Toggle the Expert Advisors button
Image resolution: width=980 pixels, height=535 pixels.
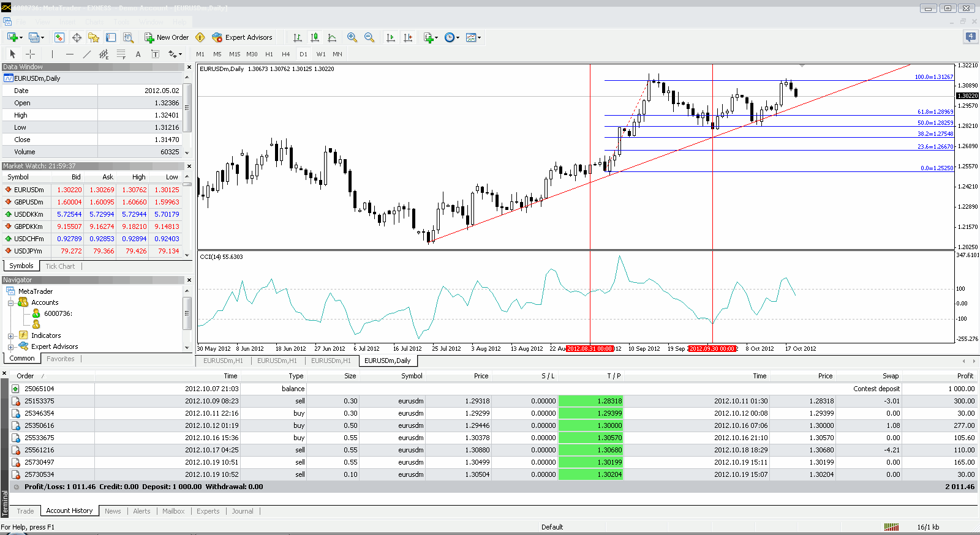pos(242,37)
